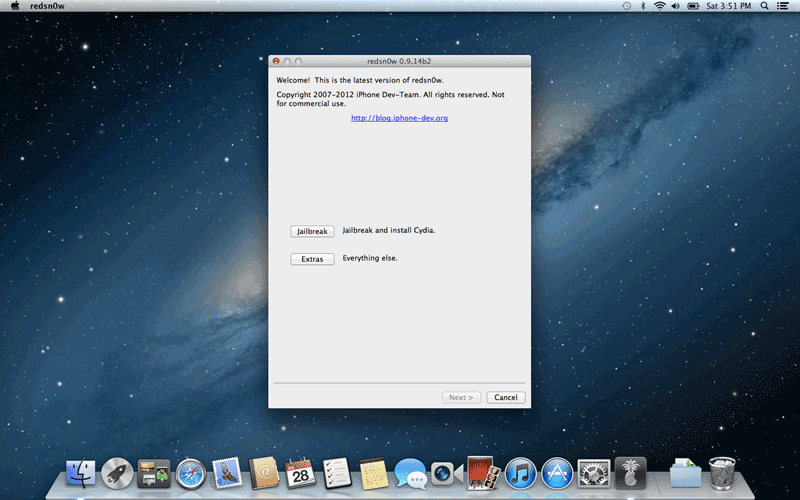Screen dimensions: 800x500
Task: Open System Preferences from the dock
Action: 593,472
